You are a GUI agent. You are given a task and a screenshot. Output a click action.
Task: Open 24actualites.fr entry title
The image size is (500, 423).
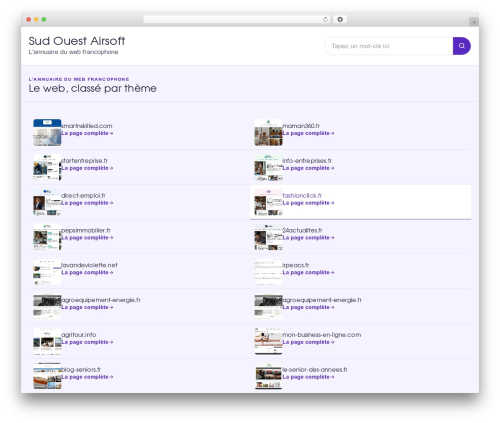302,230
